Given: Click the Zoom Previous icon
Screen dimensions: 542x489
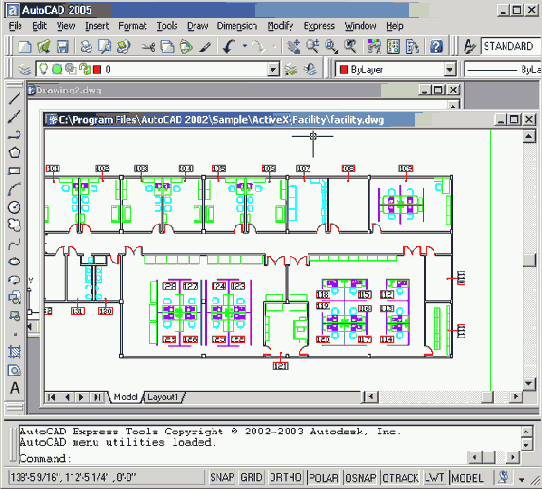Looking at the screenshot, I should [x=350, y=47].
